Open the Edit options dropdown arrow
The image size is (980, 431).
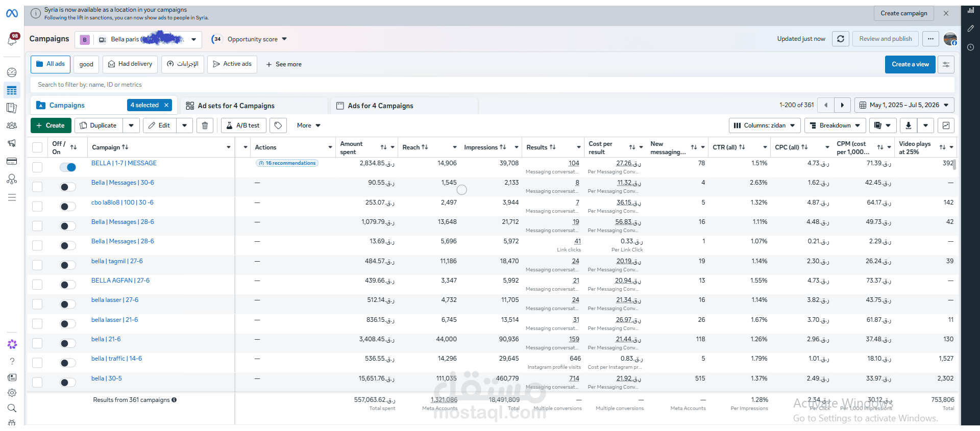point(184,125)
